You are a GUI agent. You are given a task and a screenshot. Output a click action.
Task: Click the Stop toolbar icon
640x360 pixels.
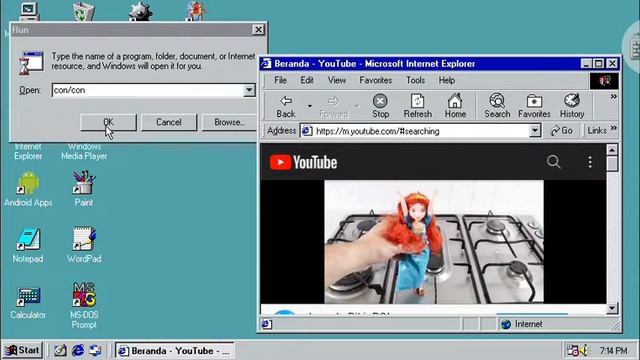(x=380, y=106)
